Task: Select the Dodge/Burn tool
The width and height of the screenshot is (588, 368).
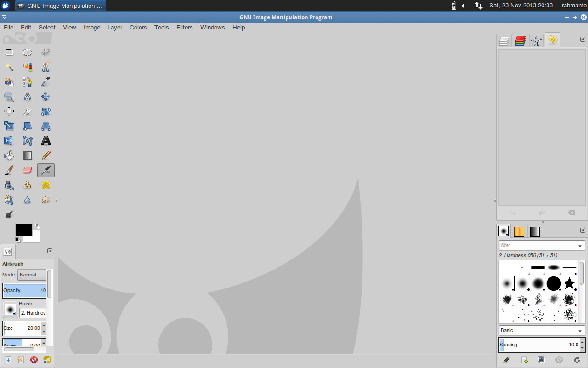Action: (9, 214)
